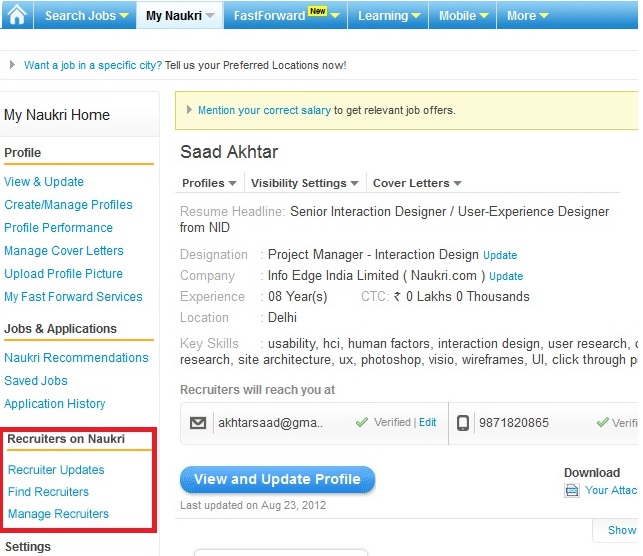Click the name Saad Akhtar

[229, 152]
